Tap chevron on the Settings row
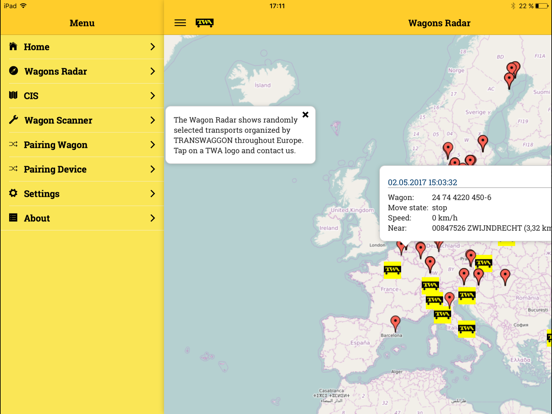This screenshot has width=552, height=414. 152,194
